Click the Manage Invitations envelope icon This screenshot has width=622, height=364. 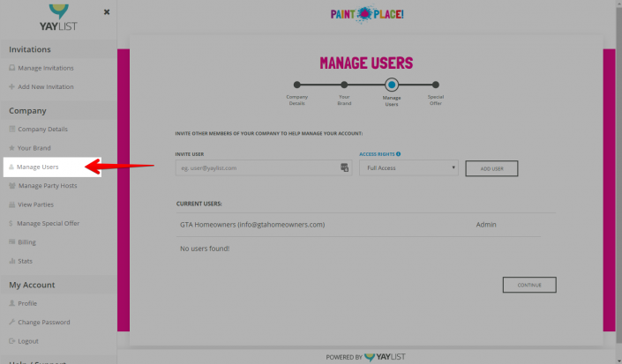click(11, 68)
